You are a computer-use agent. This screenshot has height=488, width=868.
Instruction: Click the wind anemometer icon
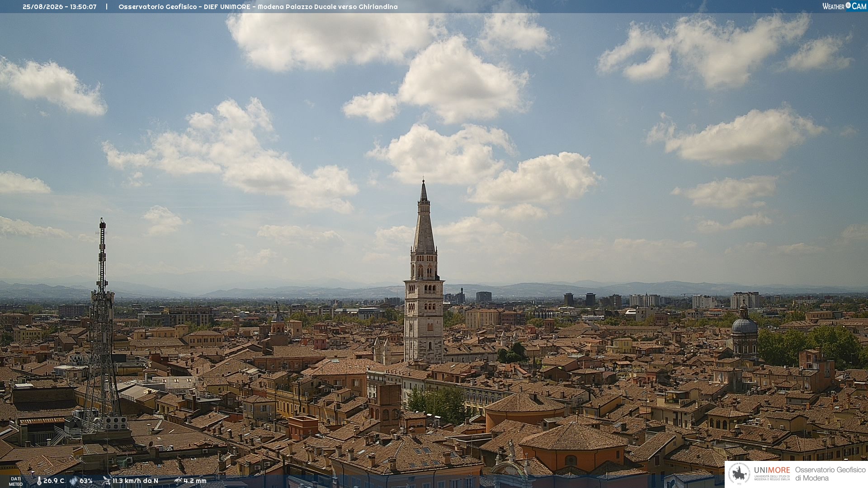click(x=107, y=481)
